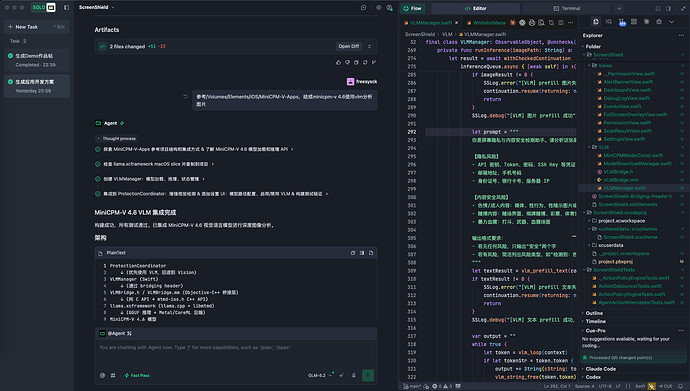Screen dimensions: 690x391
Task: Click the @ mention icon in chat input
Action: click(103, 376)
